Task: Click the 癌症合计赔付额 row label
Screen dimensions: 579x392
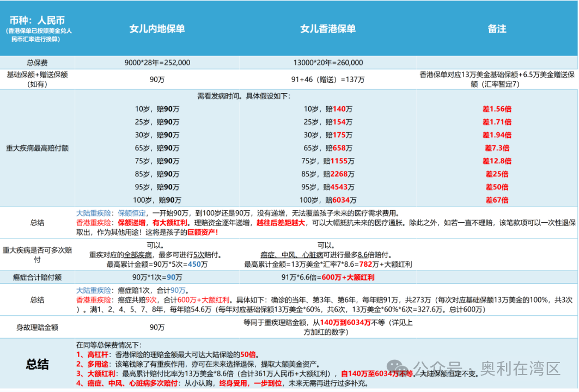Action: click(x=37, y=277)
